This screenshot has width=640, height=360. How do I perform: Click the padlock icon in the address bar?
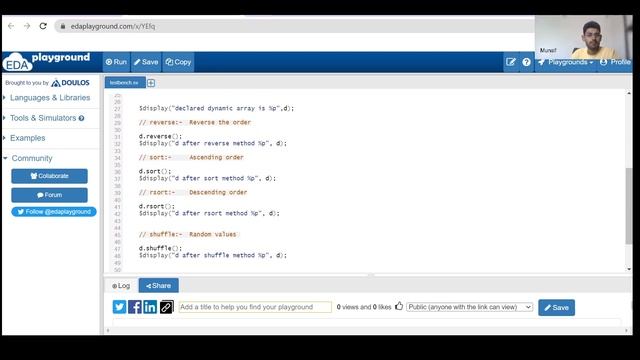click(x=62, y=26)
